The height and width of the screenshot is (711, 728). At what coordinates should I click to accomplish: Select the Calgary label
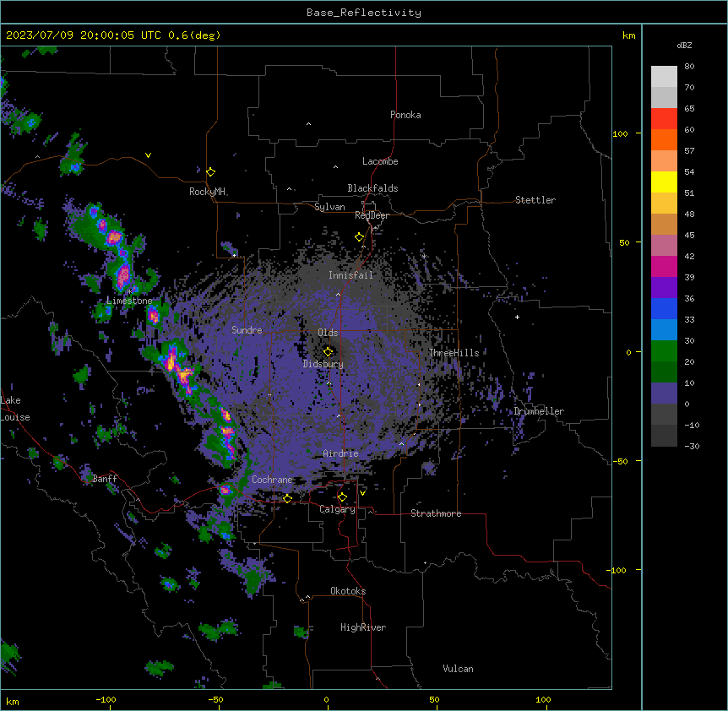click(x=337, y=509)
